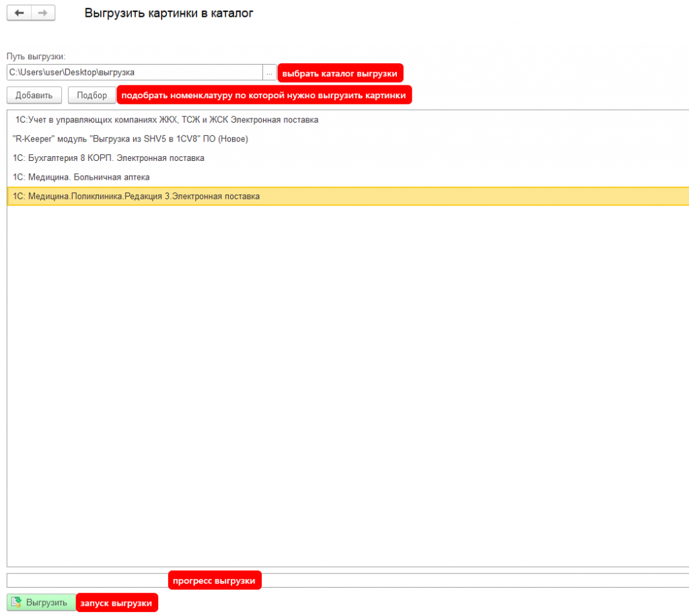Select row 1С: Бухгалтерия 8 КОРП

pos(348,158)
